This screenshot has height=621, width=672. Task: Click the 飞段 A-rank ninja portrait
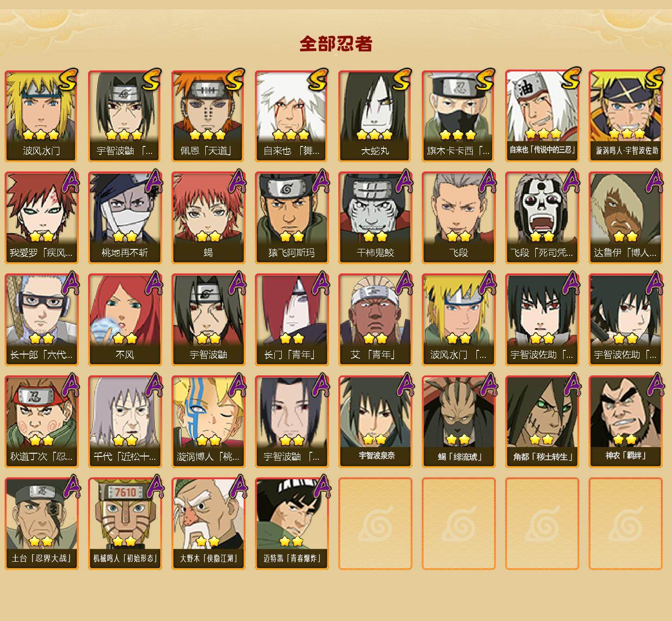(458, 218)
